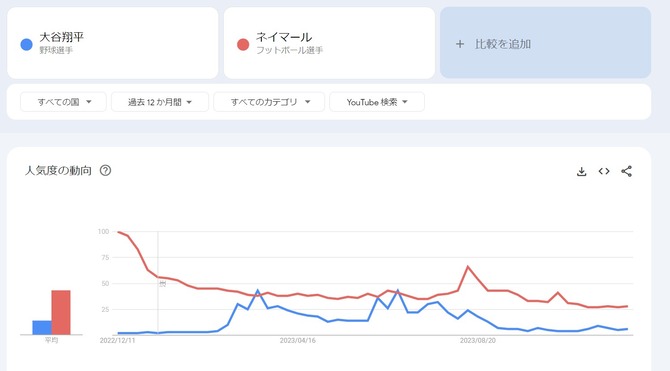Expand the すべてのカテゴリ dropdown

(x=269, y=102)
